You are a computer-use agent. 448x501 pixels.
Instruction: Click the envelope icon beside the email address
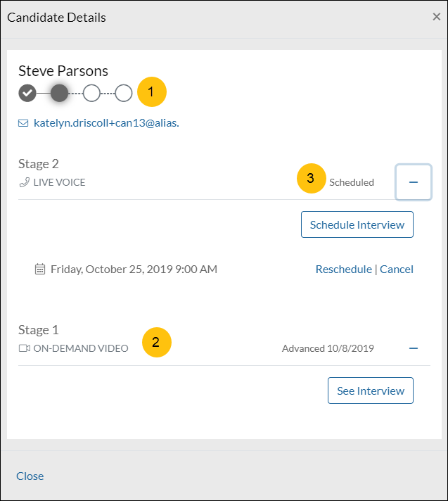(x=23, y=124)
